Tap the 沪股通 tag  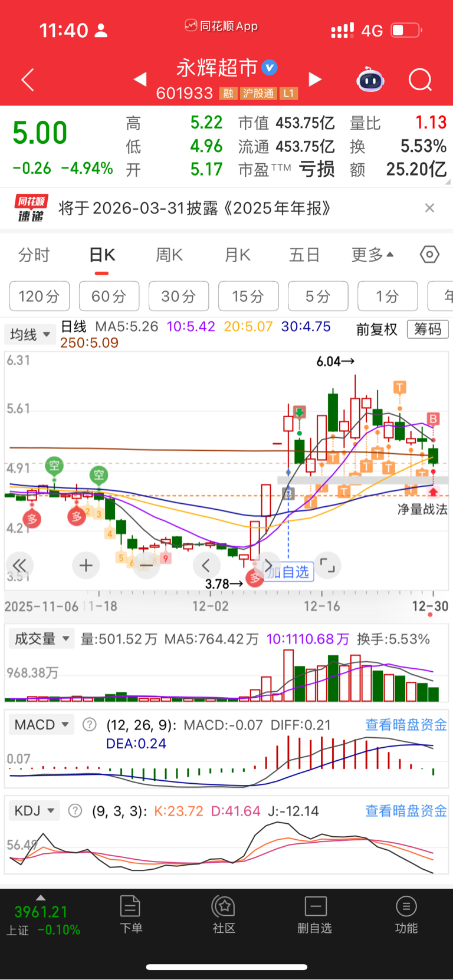[x=258, y=93]
